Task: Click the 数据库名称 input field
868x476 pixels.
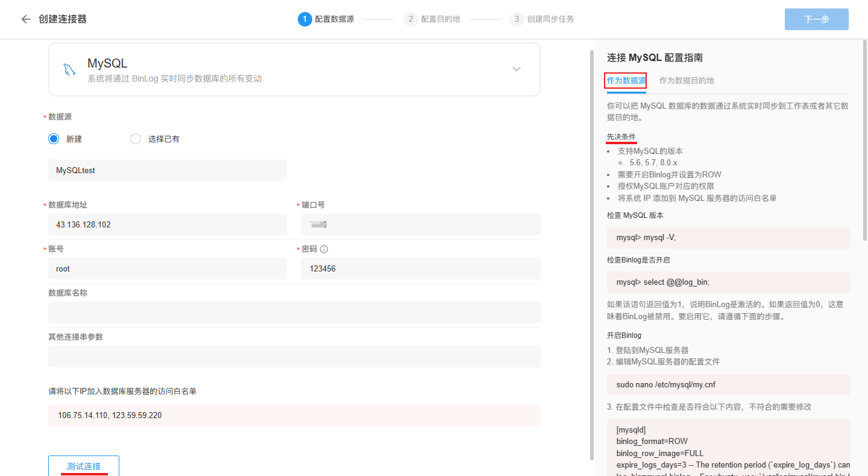Action: pos(294,313)
